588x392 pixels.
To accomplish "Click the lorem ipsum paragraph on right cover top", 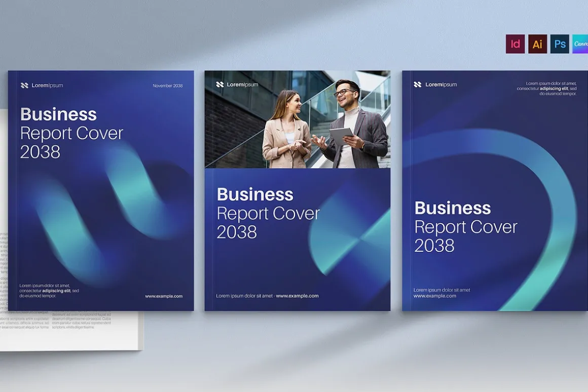I will click(x=546, y=89).
